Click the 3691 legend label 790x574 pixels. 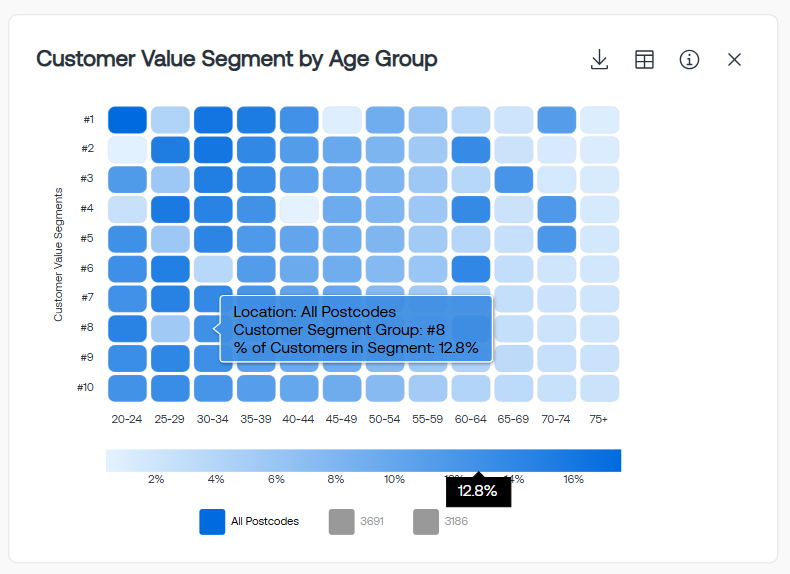click(x=372, y=521)
